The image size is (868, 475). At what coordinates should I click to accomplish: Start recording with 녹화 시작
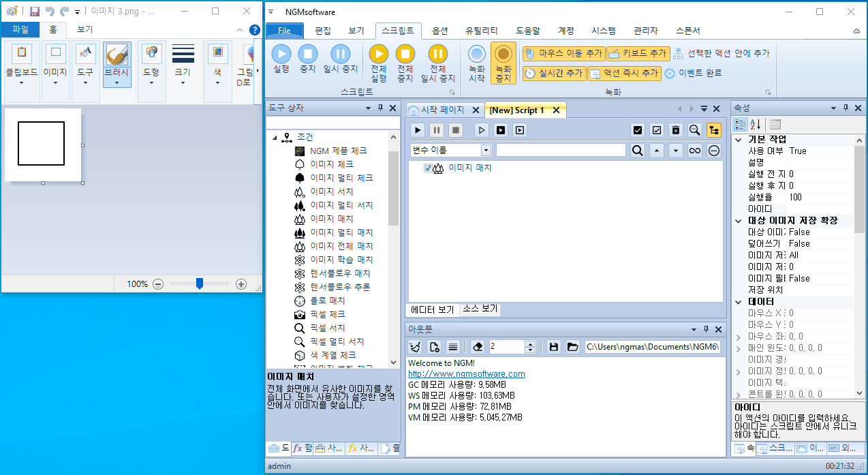[477, 63]
